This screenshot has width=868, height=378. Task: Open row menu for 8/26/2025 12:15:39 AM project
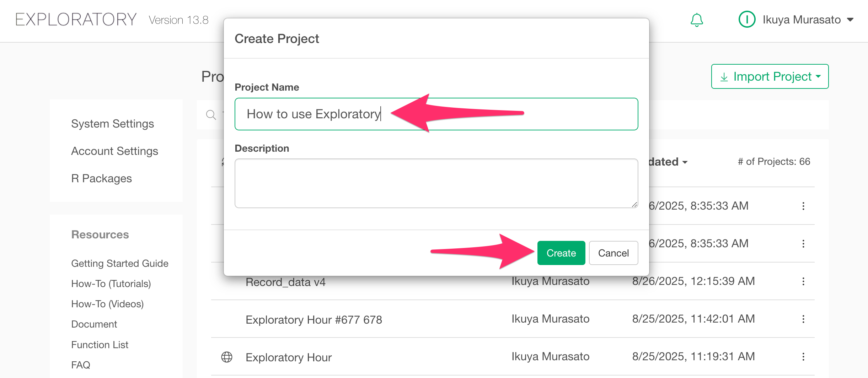point(803,281)
